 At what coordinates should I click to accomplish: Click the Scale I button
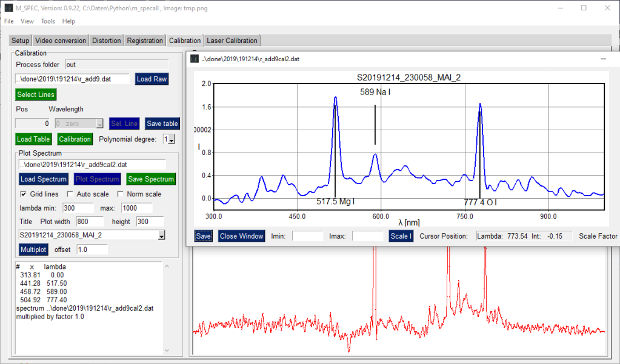coord(401,236)
